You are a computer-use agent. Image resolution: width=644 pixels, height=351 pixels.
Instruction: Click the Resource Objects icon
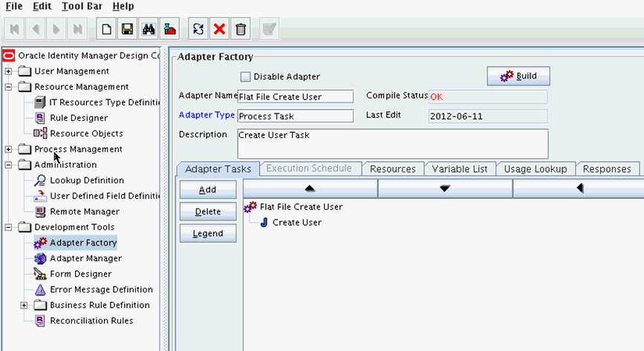point(40,134)
